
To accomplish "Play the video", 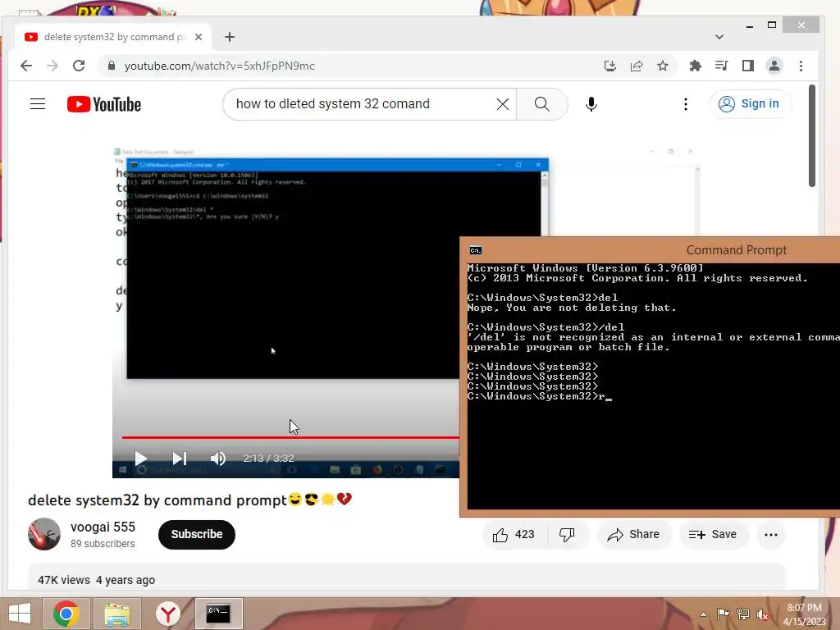I will [141, 459].
